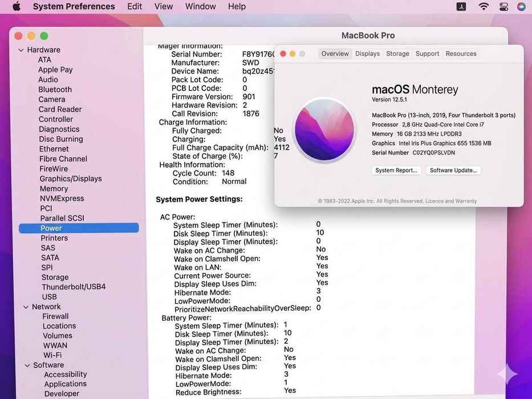Select SAS in the sidebar

point(48,248)
